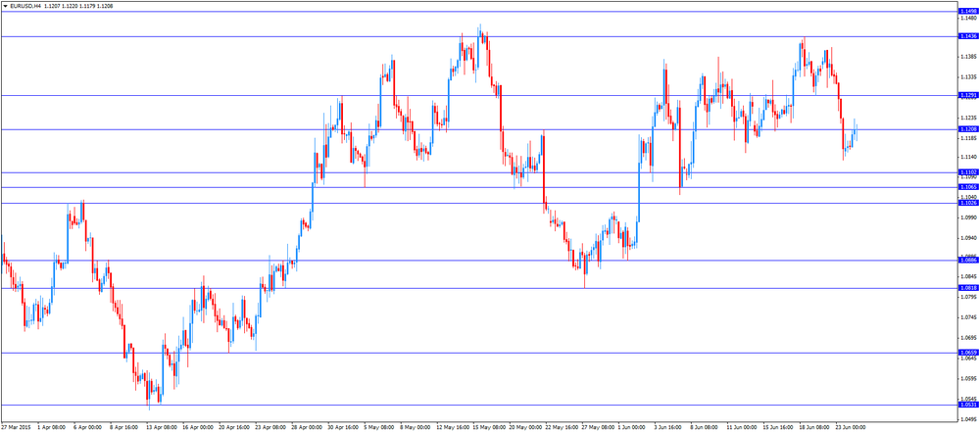Click the 27 May 08:00 time label
980x432 pixels.
(598, 428)
